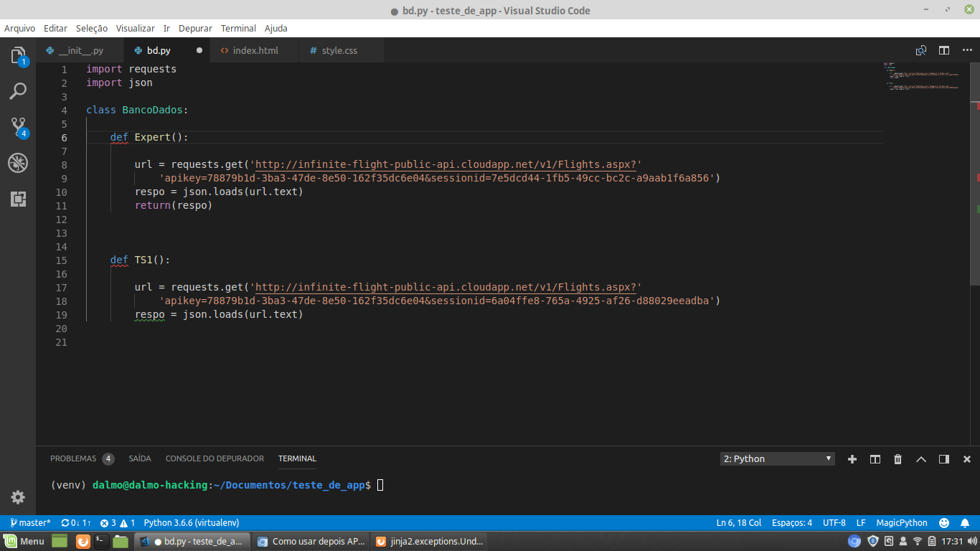
Task: Open the Debug view in activity bar
Action: pyautogui.click(x=18, y=163)
